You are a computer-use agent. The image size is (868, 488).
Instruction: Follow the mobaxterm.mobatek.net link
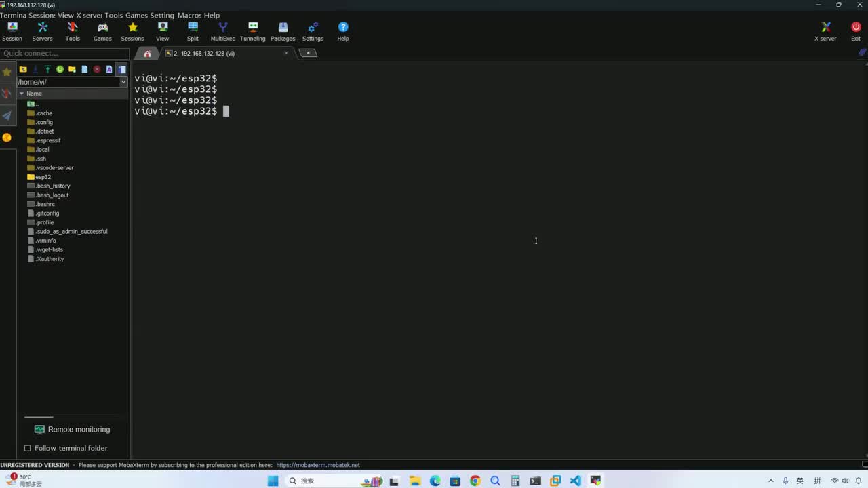pyautogui.click(x=318, y=465)
